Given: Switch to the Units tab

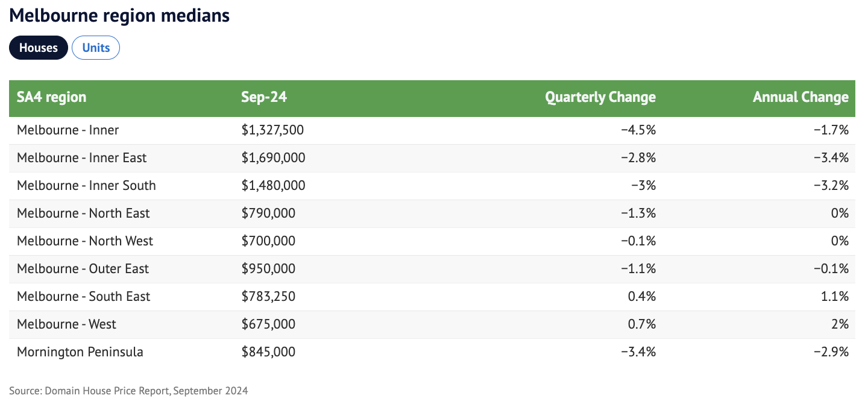Looking at the screenshot, I should (x=96, y=48).
